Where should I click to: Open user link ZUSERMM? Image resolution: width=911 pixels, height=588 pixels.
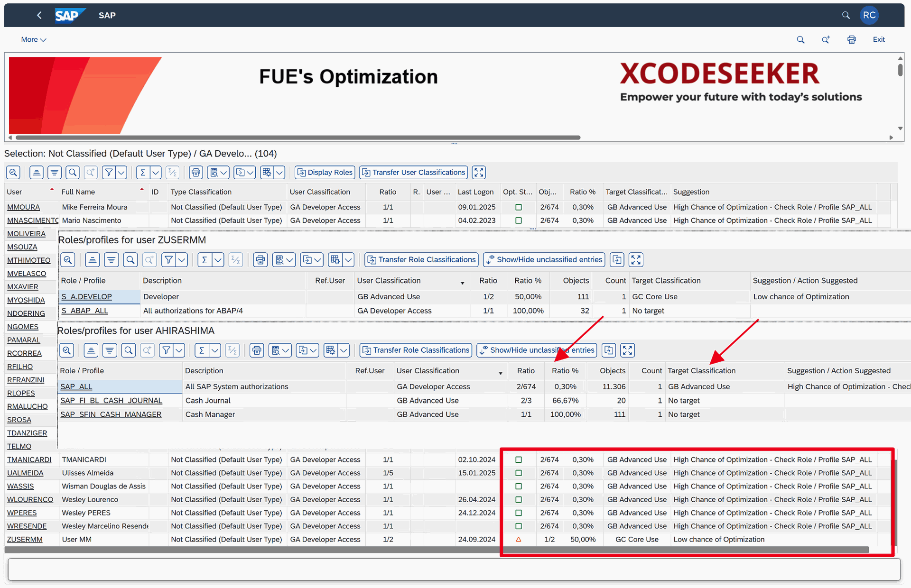[x=25, y=540]
